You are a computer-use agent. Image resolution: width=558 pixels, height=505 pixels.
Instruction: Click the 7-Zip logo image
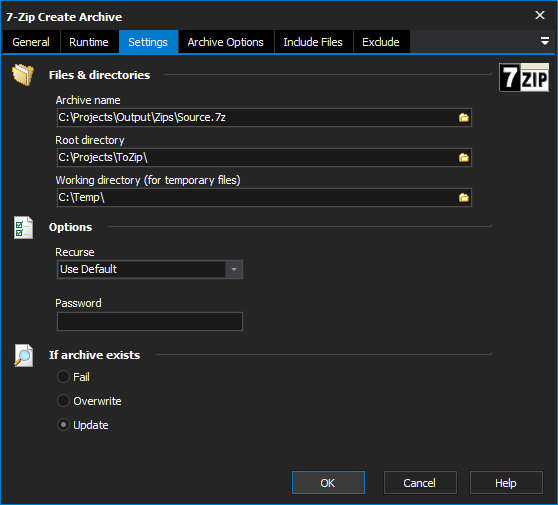524,77
